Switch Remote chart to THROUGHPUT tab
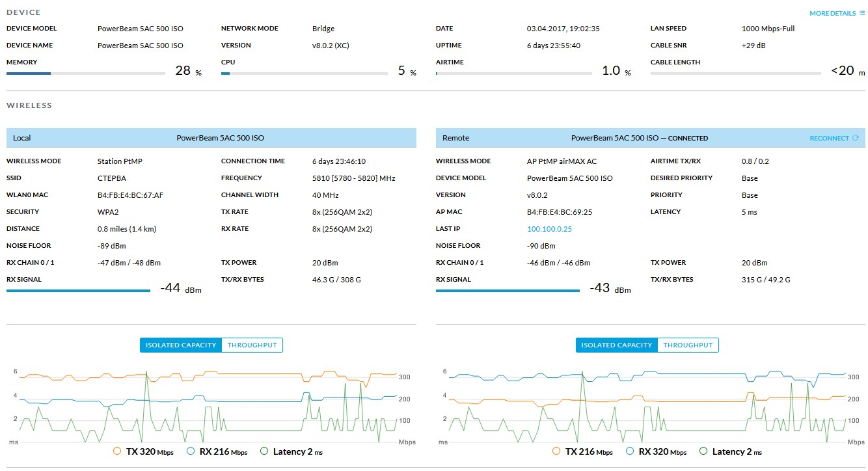This screenshot has width=868, height=471. point(688,345)
